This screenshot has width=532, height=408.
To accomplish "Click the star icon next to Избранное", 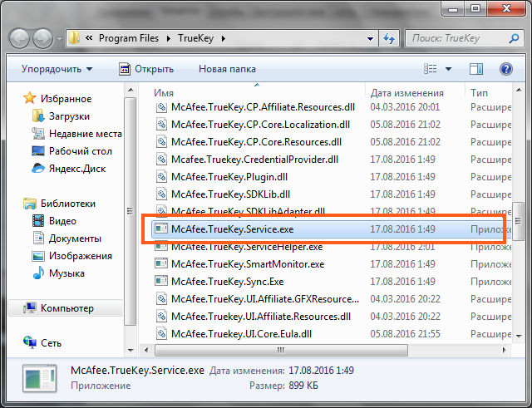I will pyautogui.click(x=30, y=98).
